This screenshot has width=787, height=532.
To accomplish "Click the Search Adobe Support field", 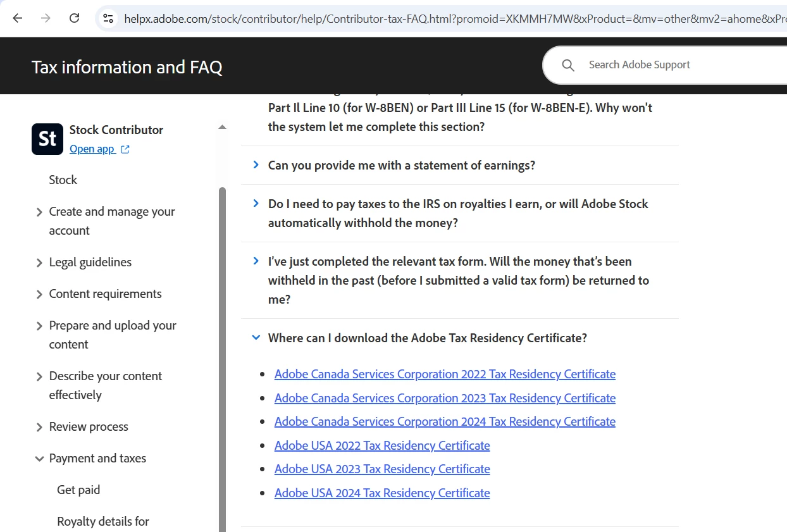I will tap(664, 65).
